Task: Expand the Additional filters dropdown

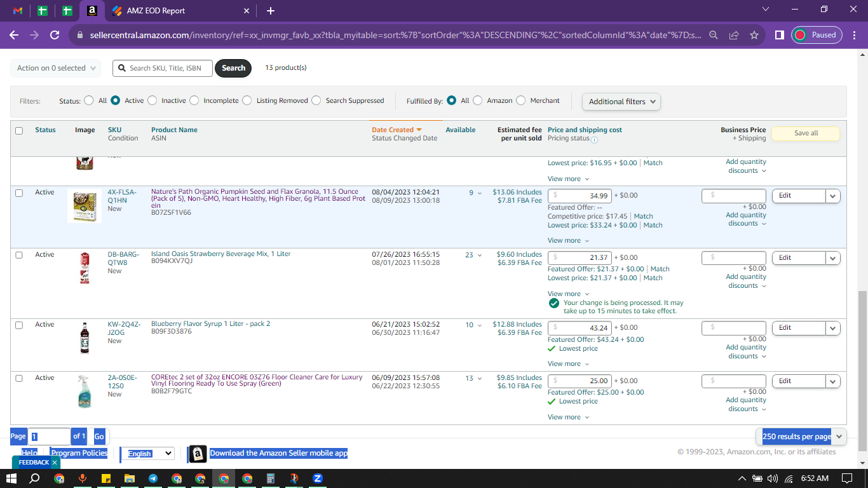Action: click(621, 102)
